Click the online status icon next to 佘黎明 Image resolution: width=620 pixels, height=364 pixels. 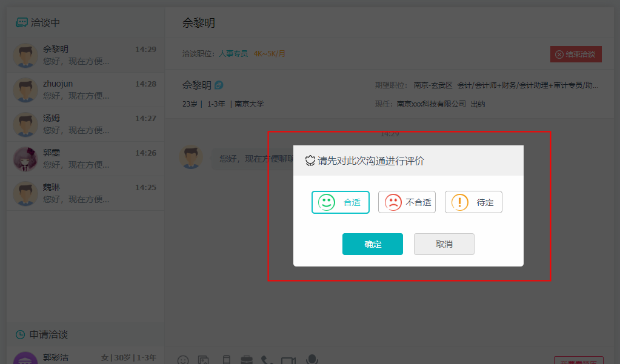point(218,85)
